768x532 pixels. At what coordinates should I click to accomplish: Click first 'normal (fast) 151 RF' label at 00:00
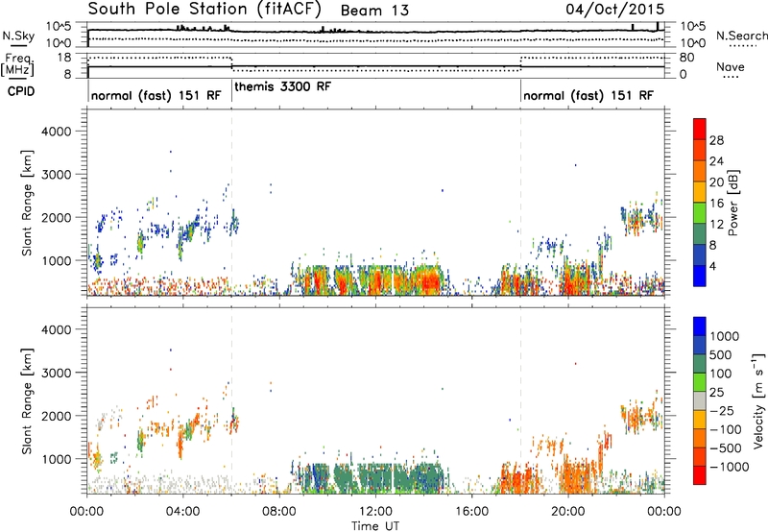click(x=156, y=95)
